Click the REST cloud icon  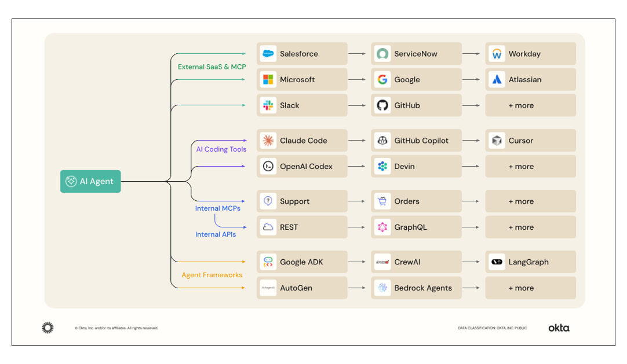point(268,227)
